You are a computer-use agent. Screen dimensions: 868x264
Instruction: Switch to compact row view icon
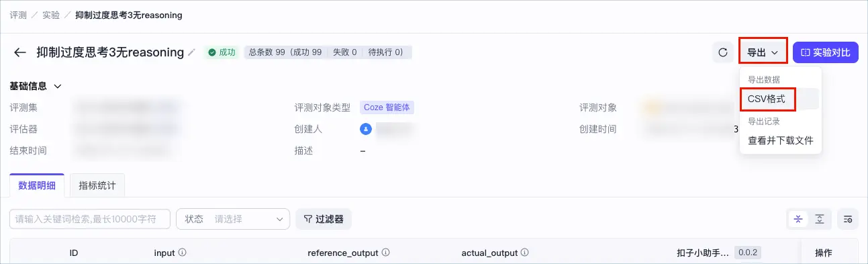pyautogui.click(x=798, y=219)
